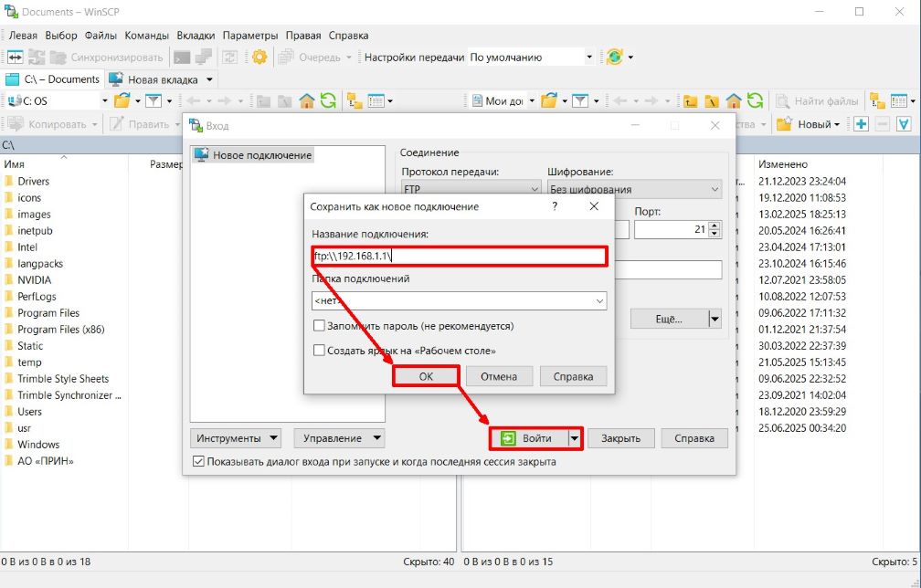Check "Создать ярлык на Рабочем столе" option
The height and width of the screenshot is (588, 921).
click(x=319, y=351)
